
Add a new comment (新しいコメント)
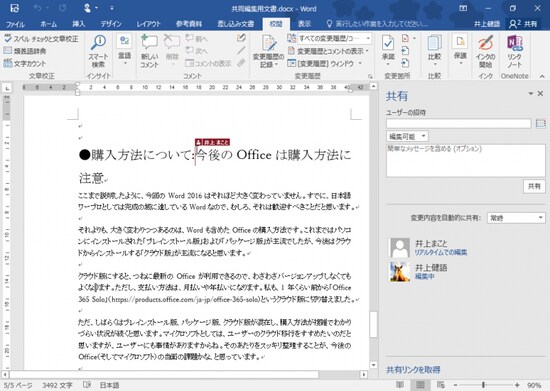pyautogui.click(x=149, y=51)
